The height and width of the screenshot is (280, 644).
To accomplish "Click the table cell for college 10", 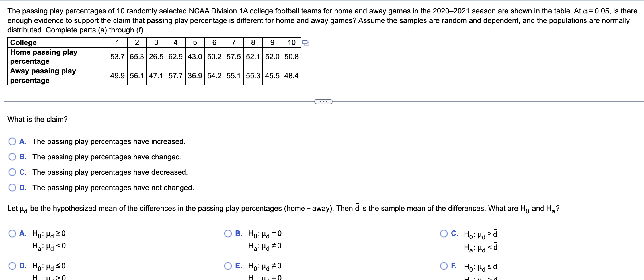I will click(x=291, y=43).
